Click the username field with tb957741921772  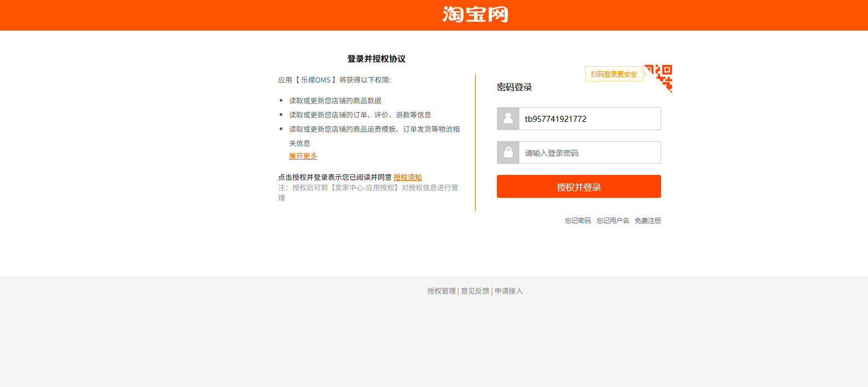pyautogui.click(x=590, y=119)
